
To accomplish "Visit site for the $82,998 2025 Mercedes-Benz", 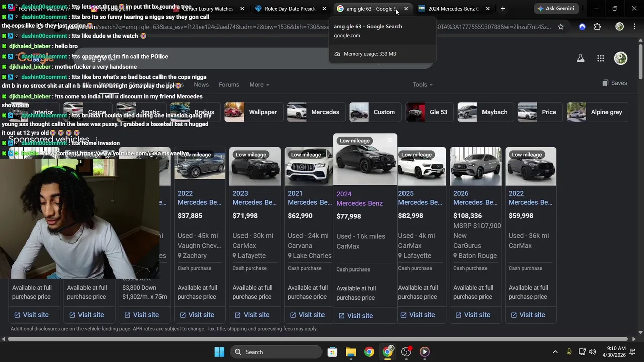I will click(417, 315).
